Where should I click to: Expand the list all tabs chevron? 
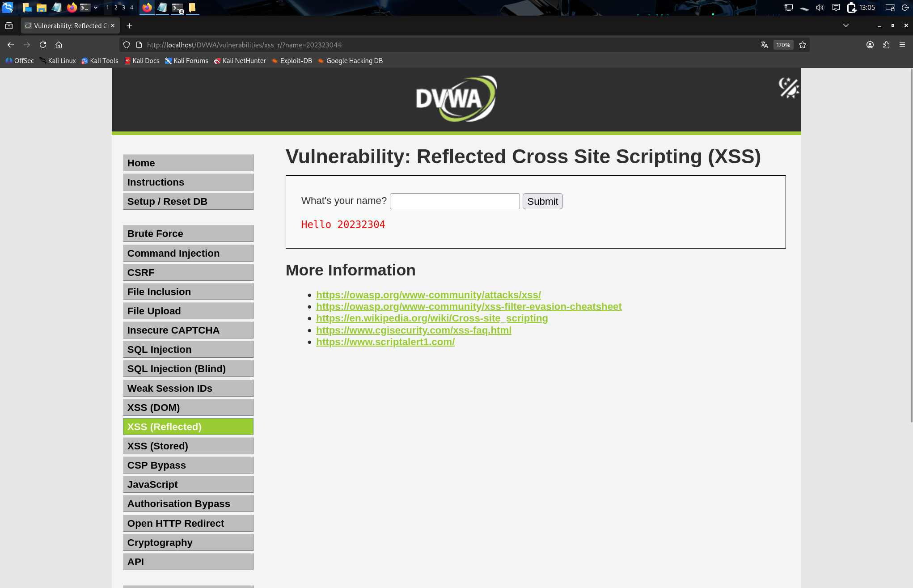[845, 25]
